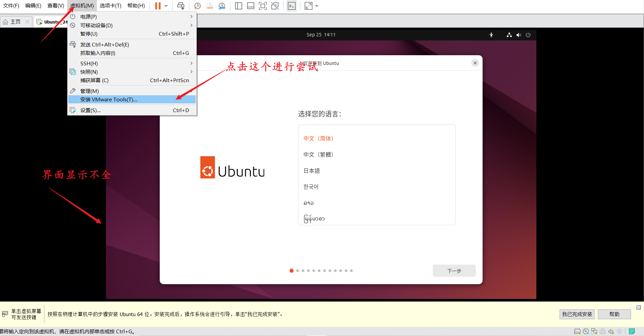The height and width of the screenshot is (336, 644).
Task: Close the yellow install hint bar
Action: coord(639,307)
